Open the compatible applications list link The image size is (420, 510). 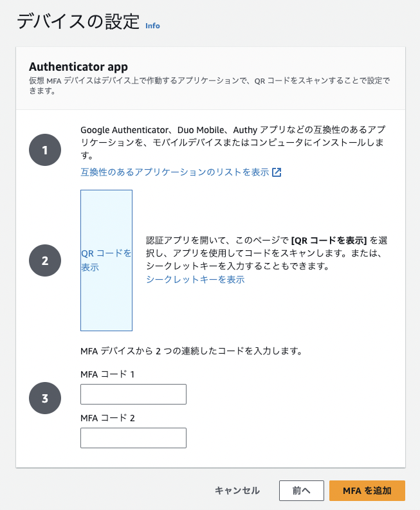pos(174,172)
